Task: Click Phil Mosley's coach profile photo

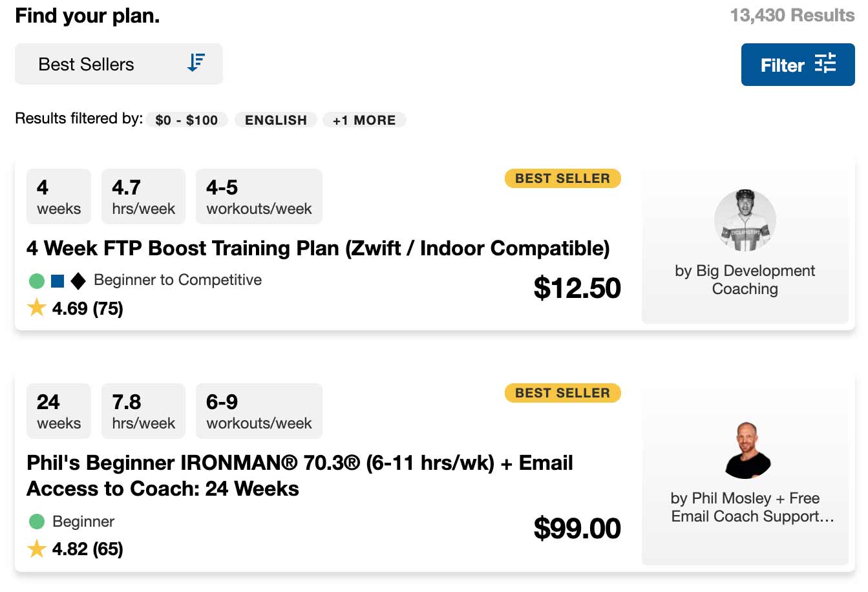Action: 747,450
